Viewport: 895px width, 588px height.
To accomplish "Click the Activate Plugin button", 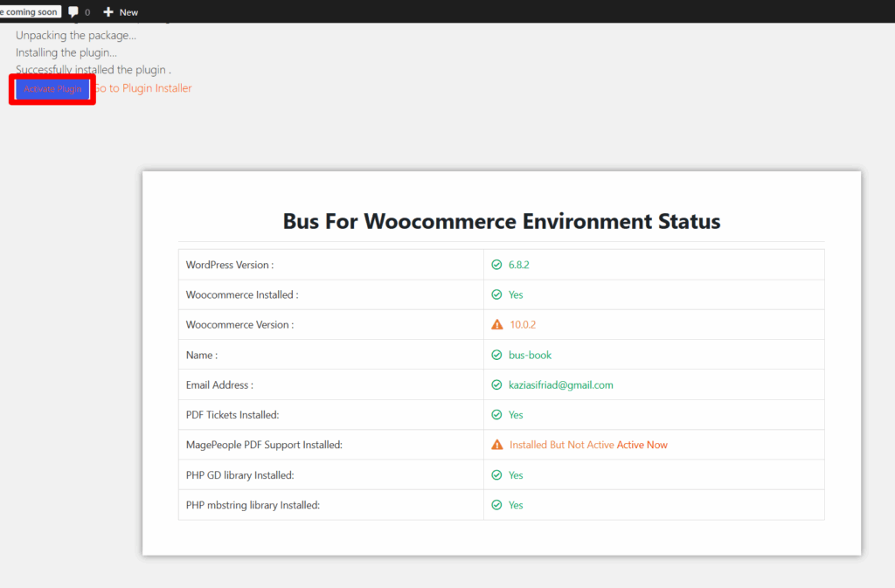I will tap(52, 89).
